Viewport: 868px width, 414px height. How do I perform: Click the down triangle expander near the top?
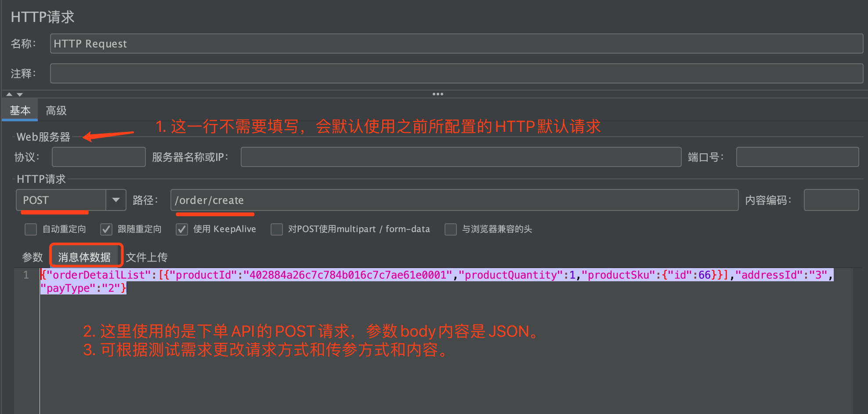coord(20,94)
